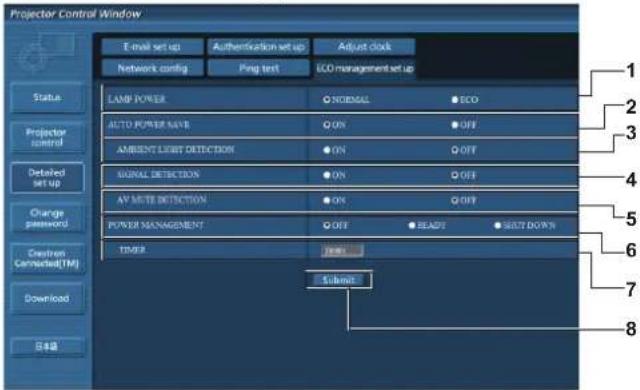Set POWER MANAGEMENT to SHUT DOWN

click(498, 225)
